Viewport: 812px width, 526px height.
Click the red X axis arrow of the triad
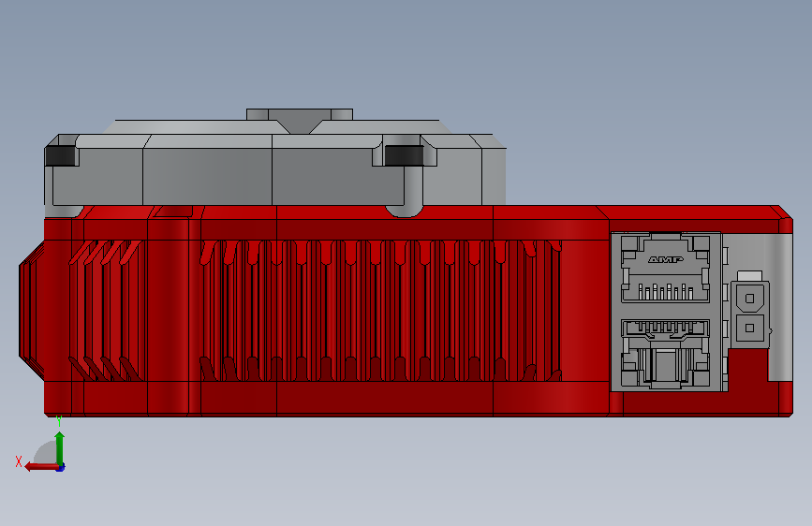point(40,467)
